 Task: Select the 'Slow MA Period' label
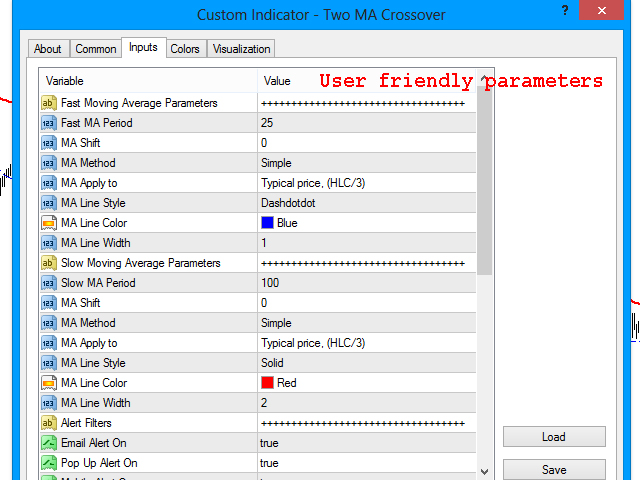[x=98, y=283]
